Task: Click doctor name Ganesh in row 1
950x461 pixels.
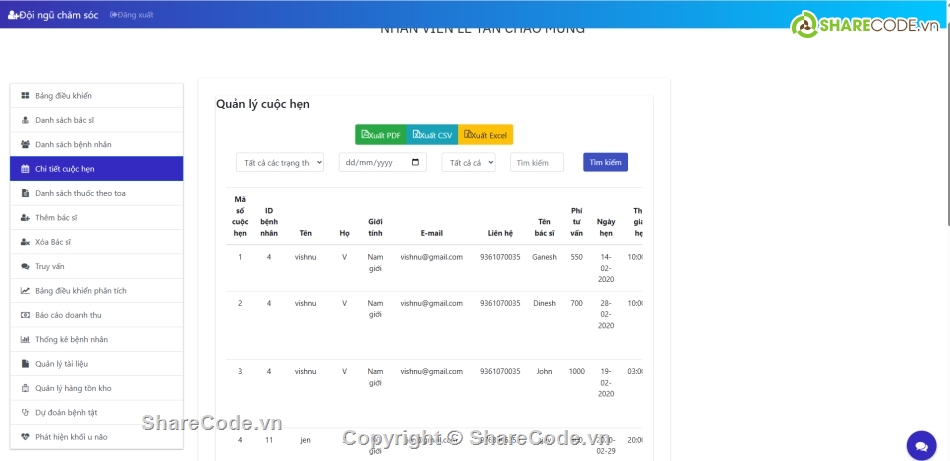Action: (543, 257)
